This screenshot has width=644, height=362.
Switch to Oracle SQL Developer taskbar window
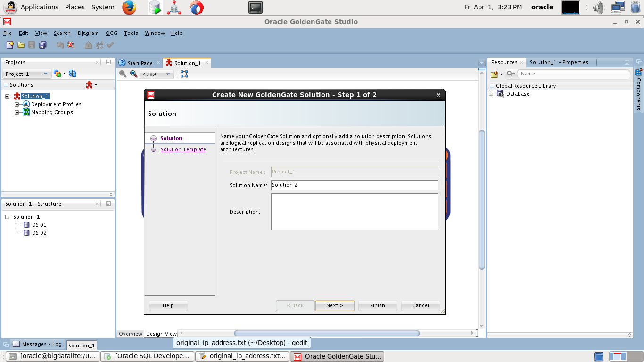(148, 356)
